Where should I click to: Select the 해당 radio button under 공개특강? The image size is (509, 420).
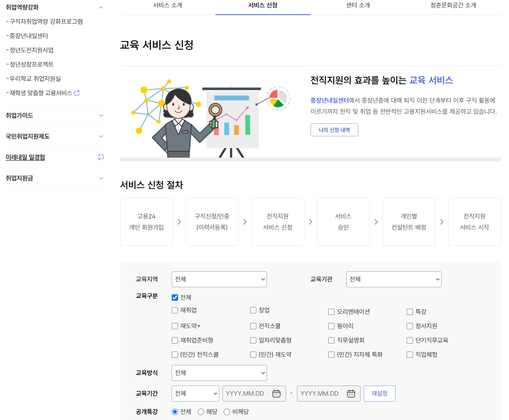tap(201, 412)
